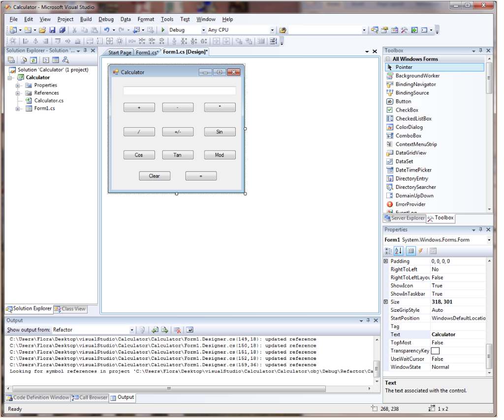The image size is (504, 420).
Task: Toggle the Categorized view button in Properties
Action: tap(388, 251)
